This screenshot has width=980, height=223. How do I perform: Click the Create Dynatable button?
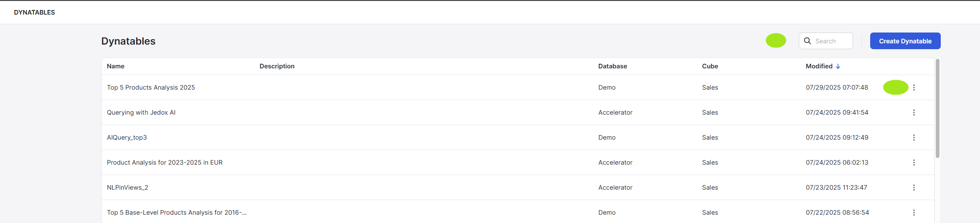[x=905, y=41]
